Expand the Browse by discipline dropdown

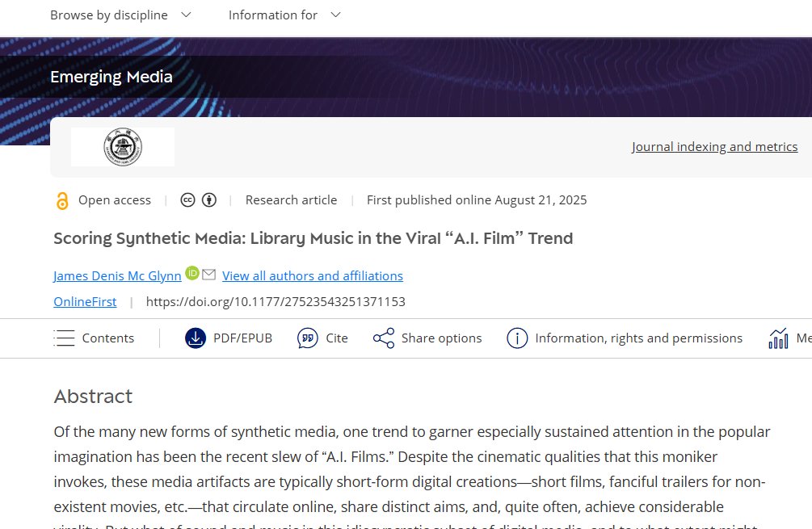[x=120, y=15]
